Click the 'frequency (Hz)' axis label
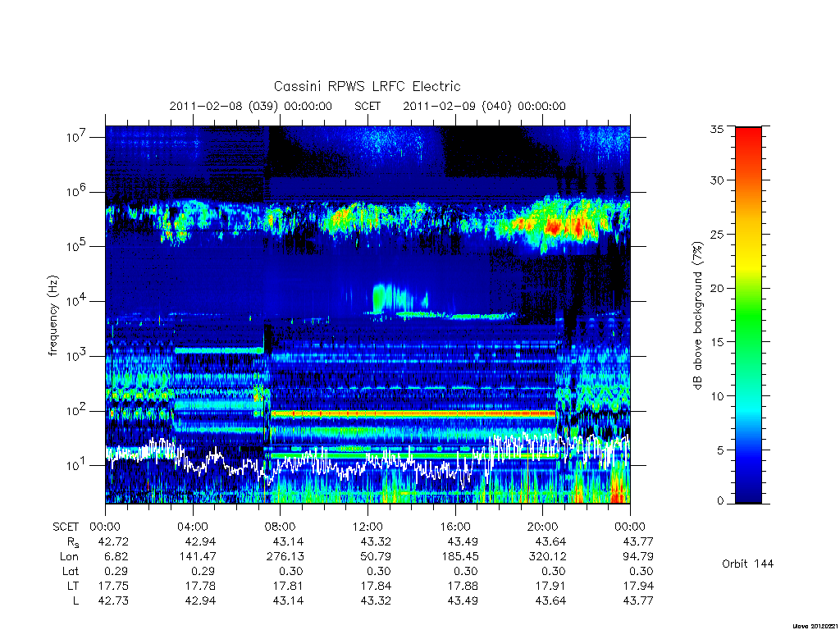The image size is (840, 630). tap(52, 316)
